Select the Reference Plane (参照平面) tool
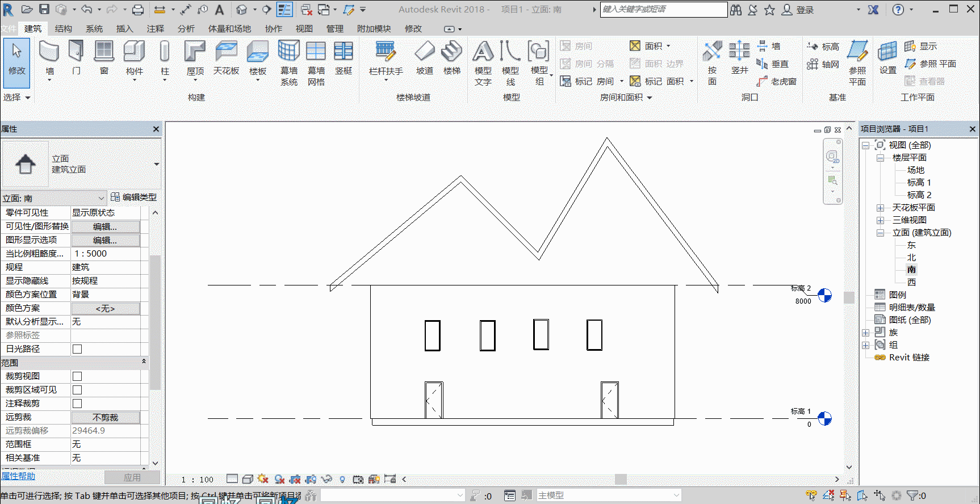Viewport: 980px width, 504px height. [857, 63]
